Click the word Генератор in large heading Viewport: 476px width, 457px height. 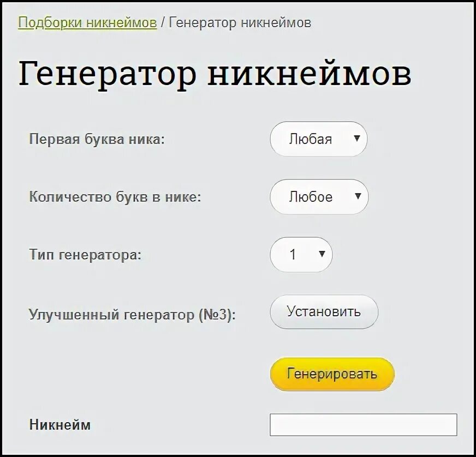pos(108,74)
